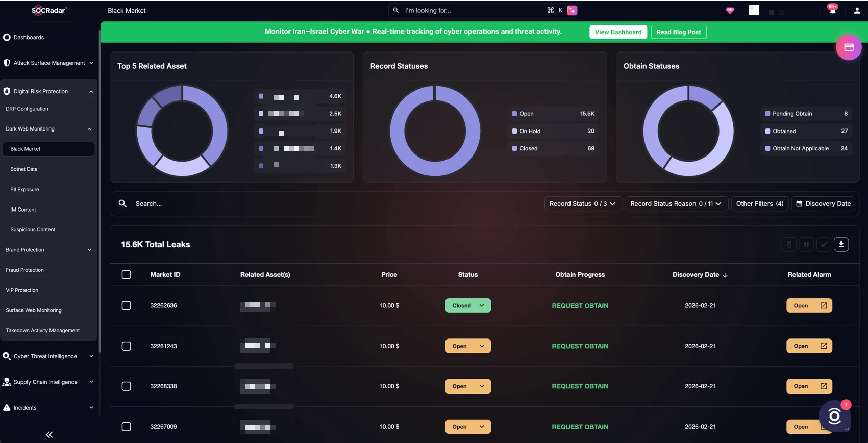
Task: Click the pink diamond premium icon
Action: [x=730, y=11]
